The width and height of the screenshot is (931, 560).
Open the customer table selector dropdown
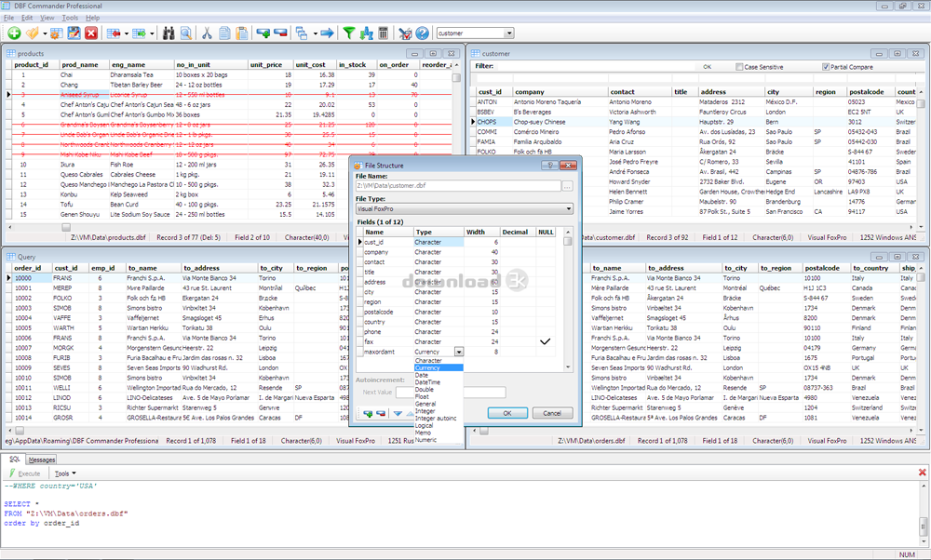[509, 33]
